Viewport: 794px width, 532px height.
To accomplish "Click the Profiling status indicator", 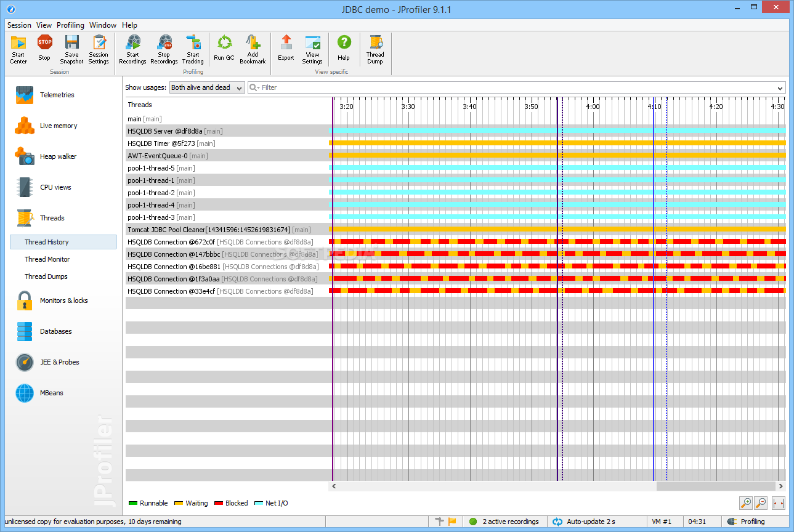I will pyautogui.click(x=746, y=522).
